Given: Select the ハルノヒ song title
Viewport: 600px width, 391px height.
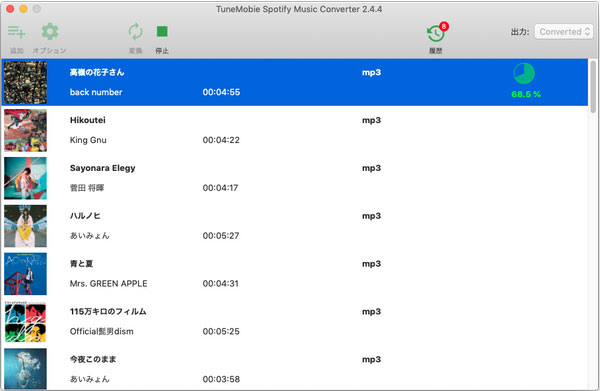Looking at the screenshot, I should (x=85, y=216).
